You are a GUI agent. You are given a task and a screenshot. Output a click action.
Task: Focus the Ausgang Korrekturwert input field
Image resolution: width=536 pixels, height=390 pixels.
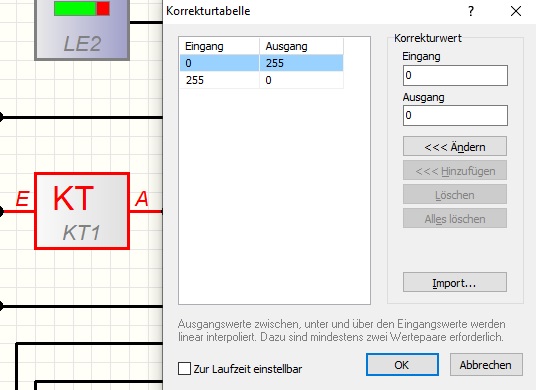click(x=455, y=116)
